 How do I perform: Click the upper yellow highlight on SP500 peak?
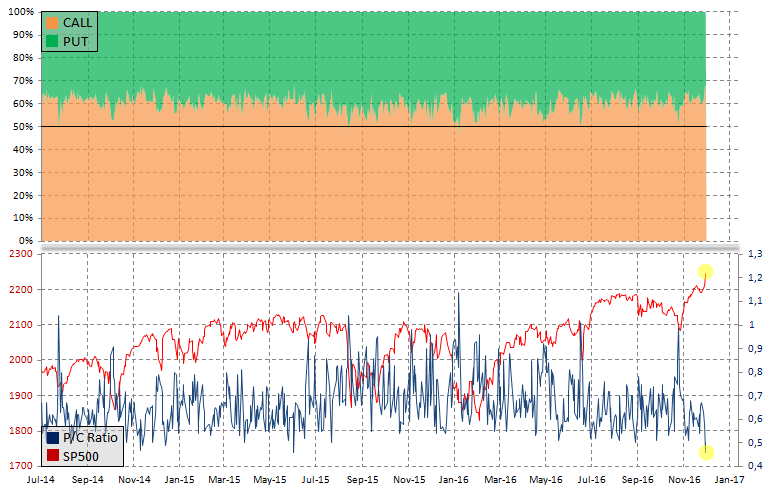[x=705, y=271]
